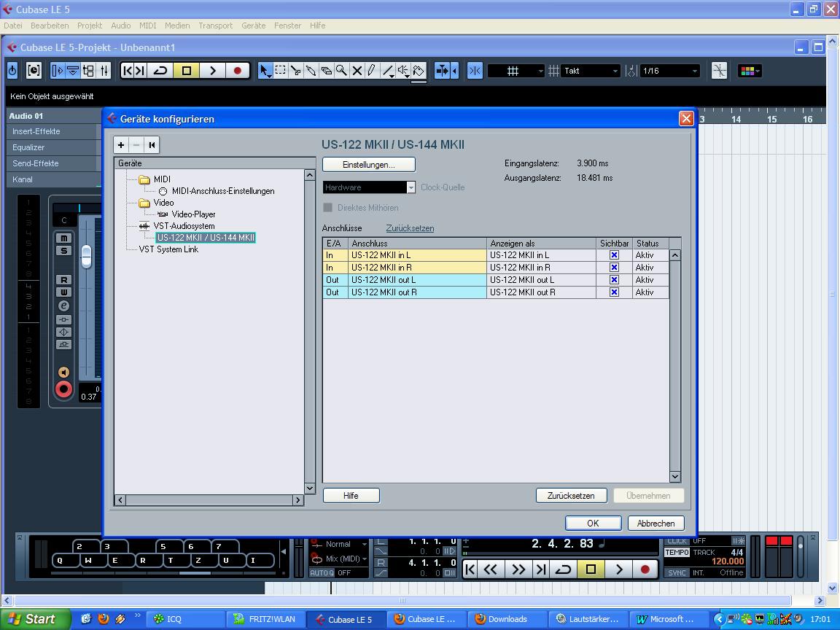
Task: Open the Projekt menu
Action: (x=90, y=26)
